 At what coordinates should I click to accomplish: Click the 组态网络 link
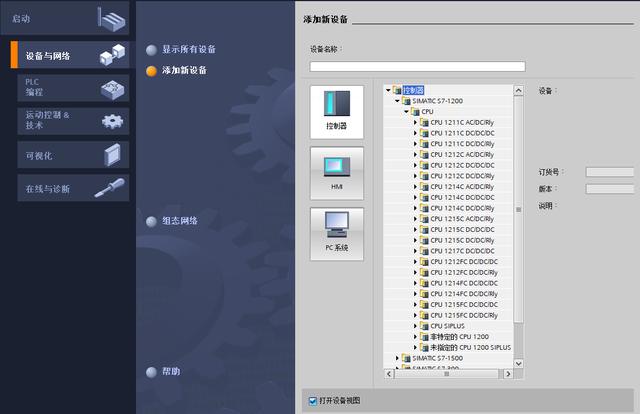point(180,221)
